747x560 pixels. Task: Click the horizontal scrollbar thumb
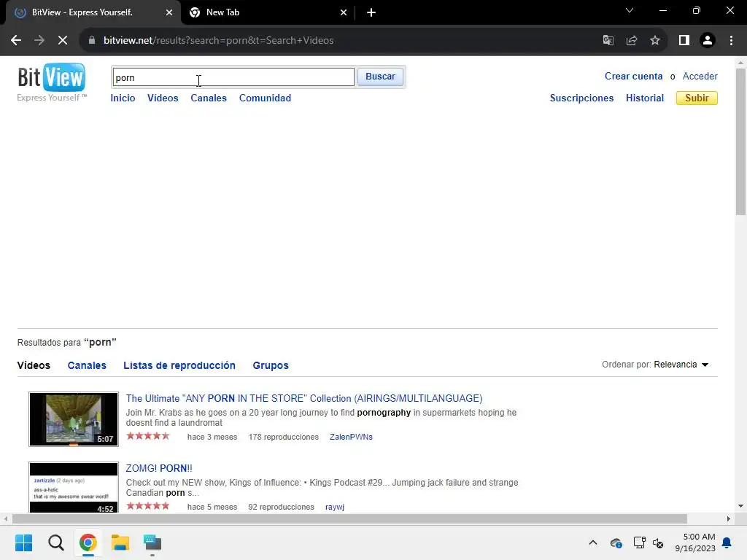349,519
